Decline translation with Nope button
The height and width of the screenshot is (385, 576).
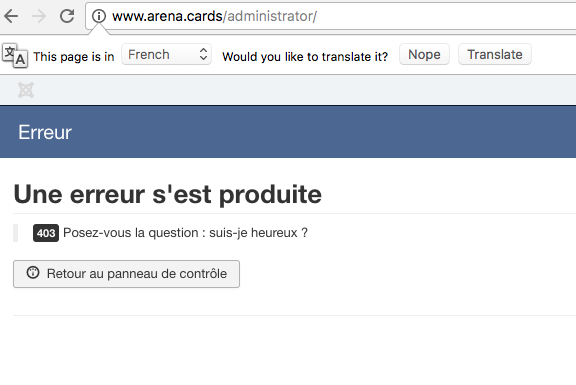tap(424, 54)
